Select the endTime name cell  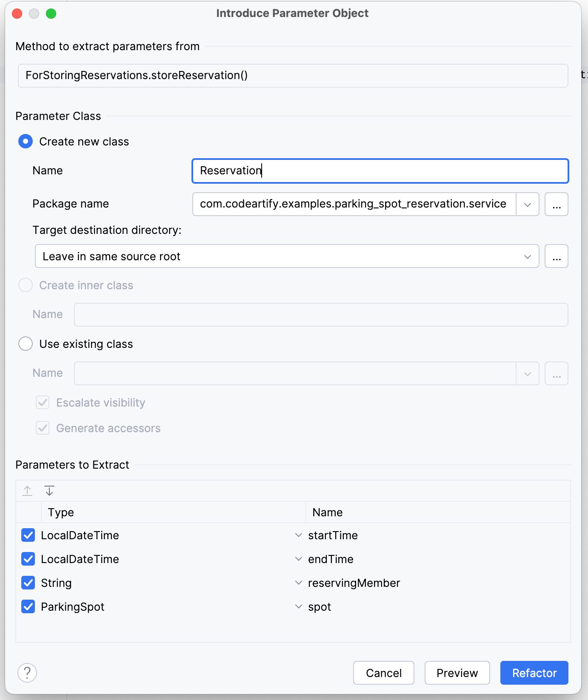coord(438,559)
